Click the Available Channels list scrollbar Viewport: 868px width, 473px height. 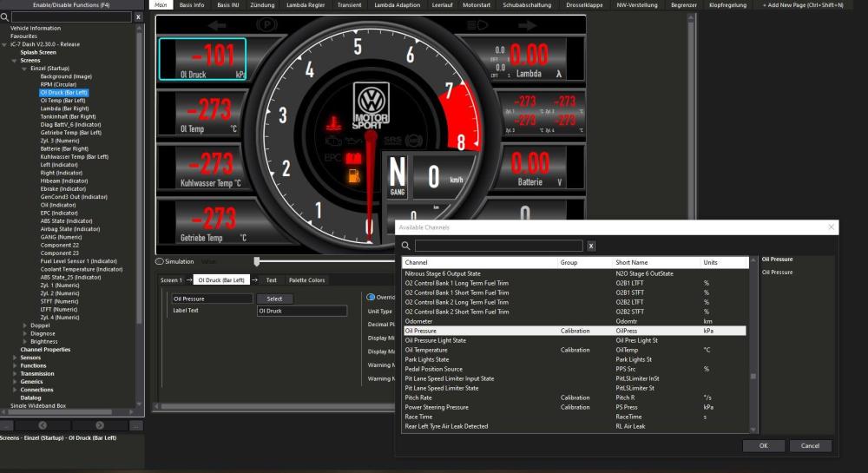click(x=753, y=376)
